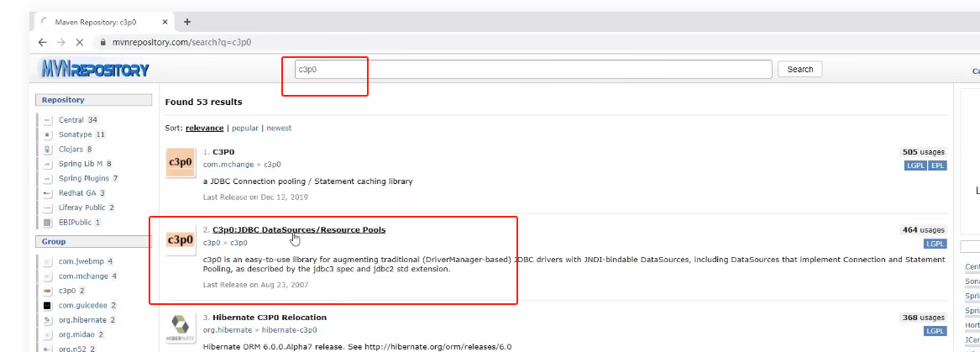The image size is (980, 352).
Task: Click the EPL license tag
Action: click(937, 165)
